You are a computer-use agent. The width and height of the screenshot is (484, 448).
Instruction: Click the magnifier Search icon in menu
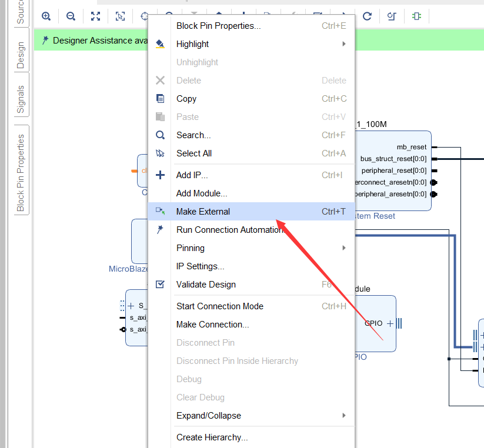tap(160, 135)
